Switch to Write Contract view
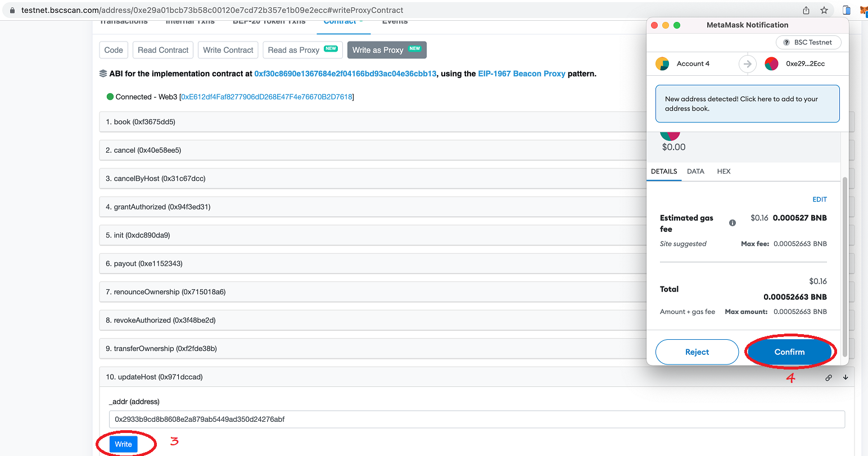Viewport: 868px width, 456px height. (228, 50)
